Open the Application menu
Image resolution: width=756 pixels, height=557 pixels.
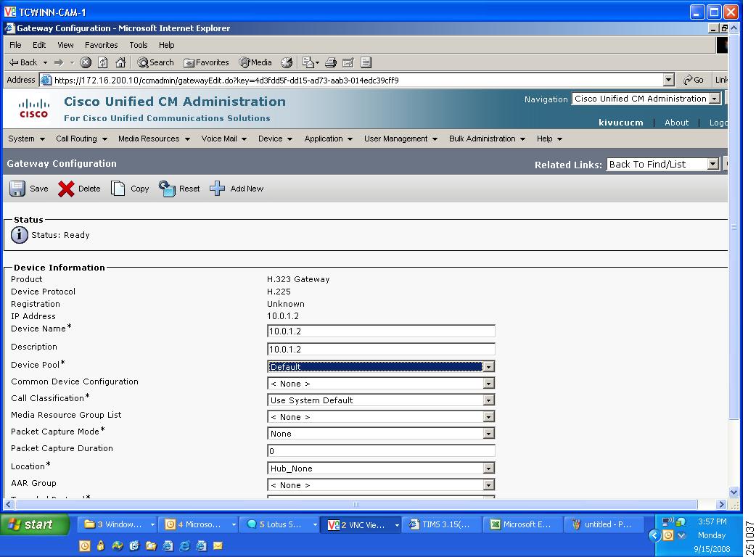329,139
